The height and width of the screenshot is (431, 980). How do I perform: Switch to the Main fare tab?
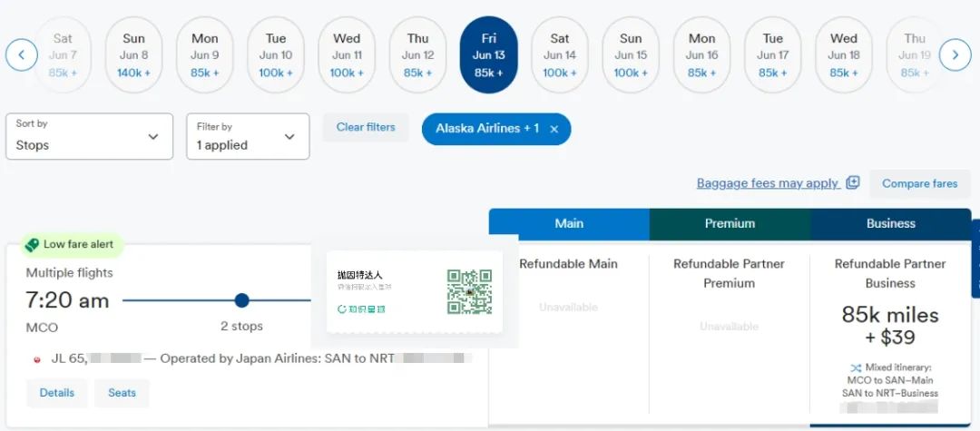569,223
